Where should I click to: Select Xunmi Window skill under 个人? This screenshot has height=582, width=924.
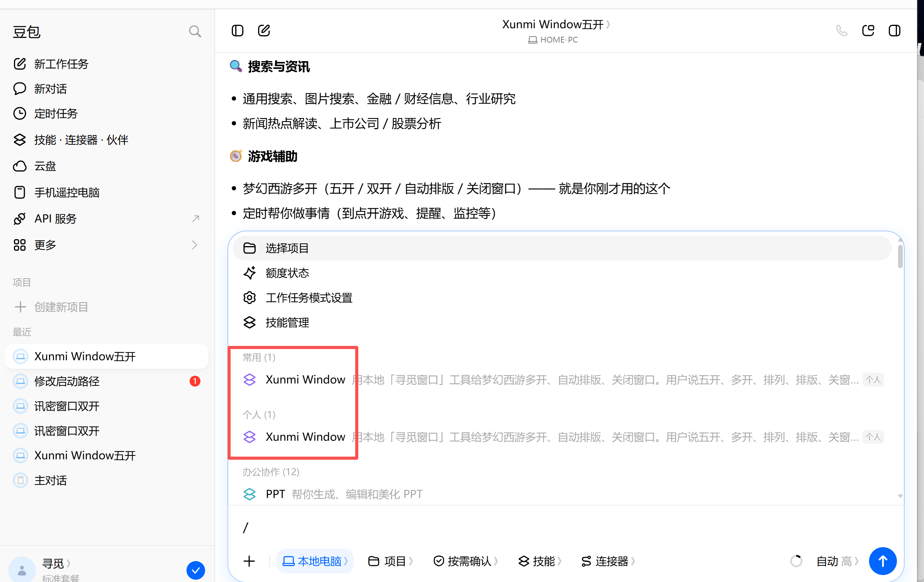click(562, 437)
